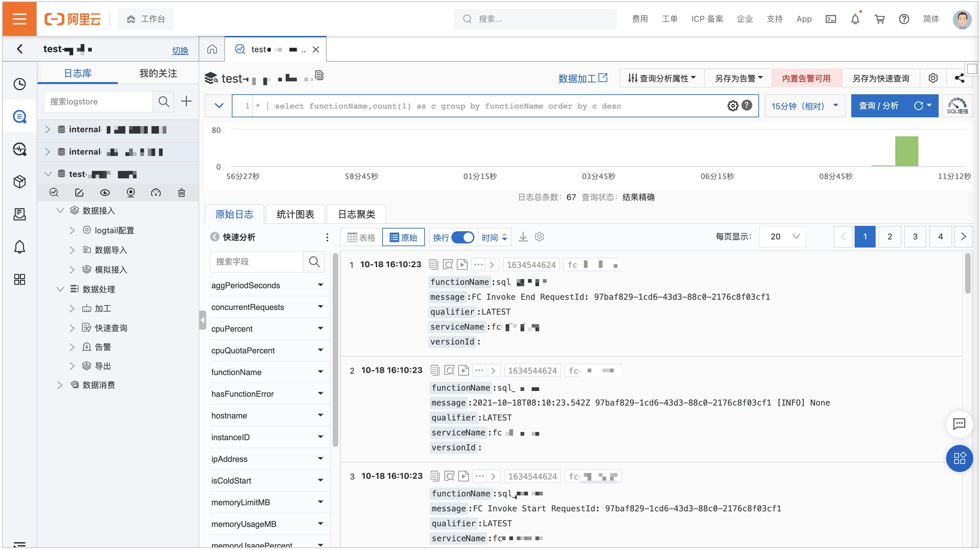Open the cube resources icon in sidebar
Screen dimensions: 980x550
point(19,181)
